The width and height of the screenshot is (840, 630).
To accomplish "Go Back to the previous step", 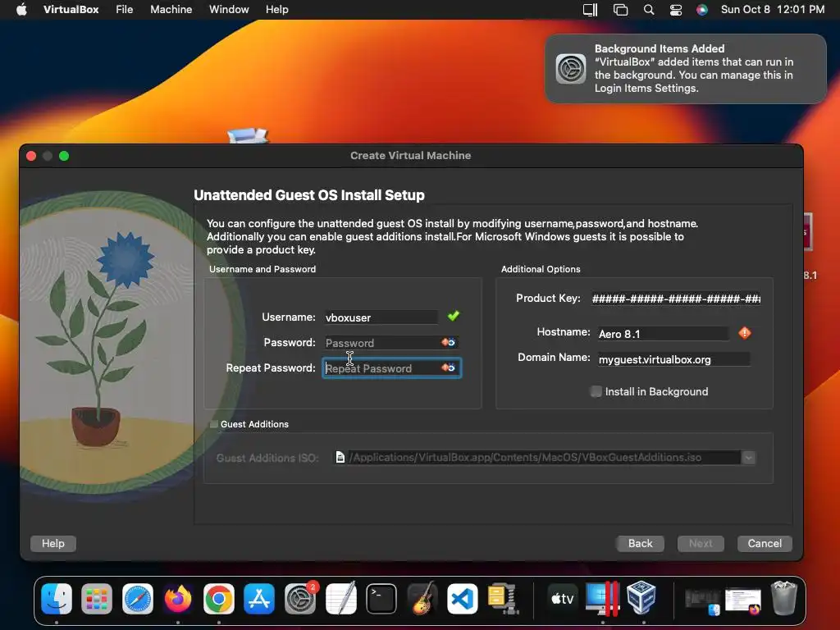I will pyautogui.click(x=640, y=543).
